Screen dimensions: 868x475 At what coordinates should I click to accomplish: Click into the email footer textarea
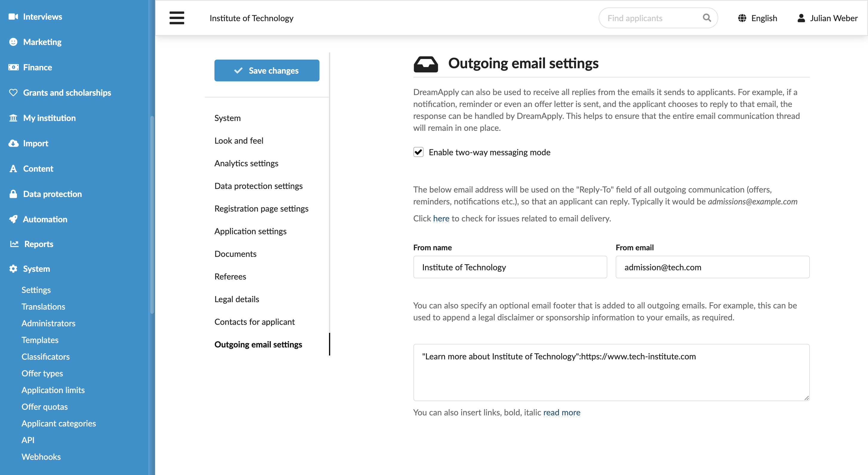611,372
